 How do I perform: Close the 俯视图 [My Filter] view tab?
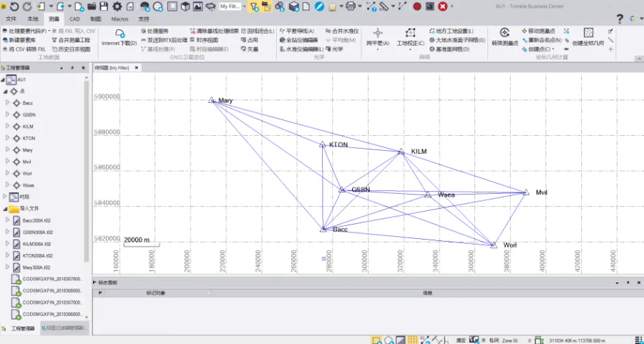pyautogui.click(x=137, y=68)
